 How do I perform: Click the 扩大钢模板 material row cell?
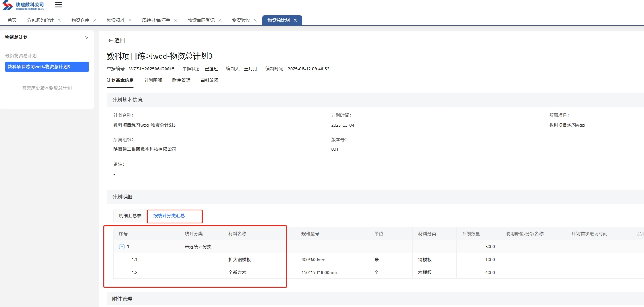pos(240,260)
